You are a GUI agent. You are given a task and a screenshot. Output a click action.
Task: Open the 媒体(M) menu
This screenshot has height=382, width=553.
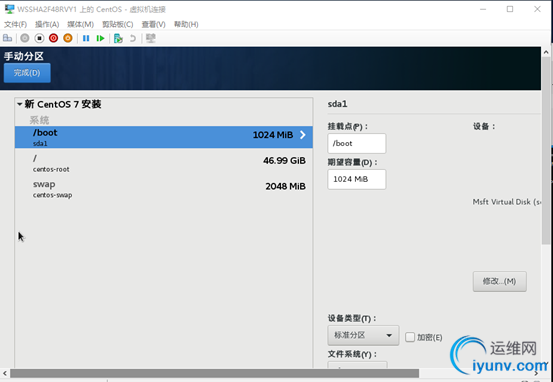tap(80, 24)
